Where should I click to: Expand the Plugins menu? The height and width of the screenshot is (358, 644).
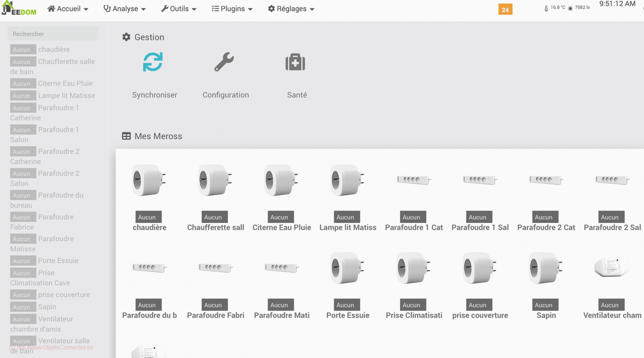pyautogui.click(x=232, y=9)
